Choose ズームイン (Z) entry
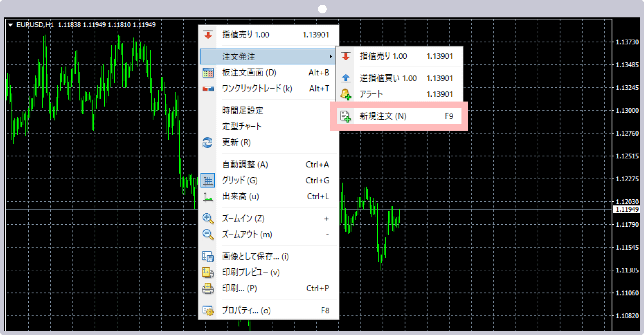Screen dimensions: 644x335 268,219
